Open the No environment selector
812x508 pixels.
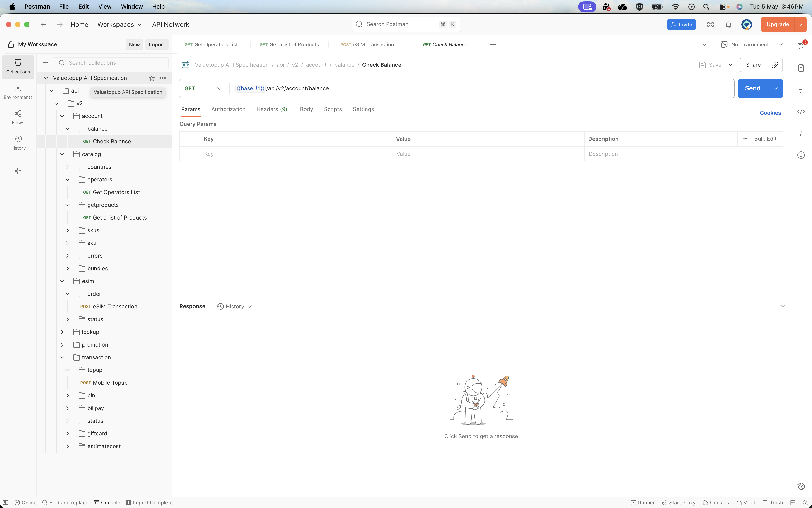[x=752, y=44]
